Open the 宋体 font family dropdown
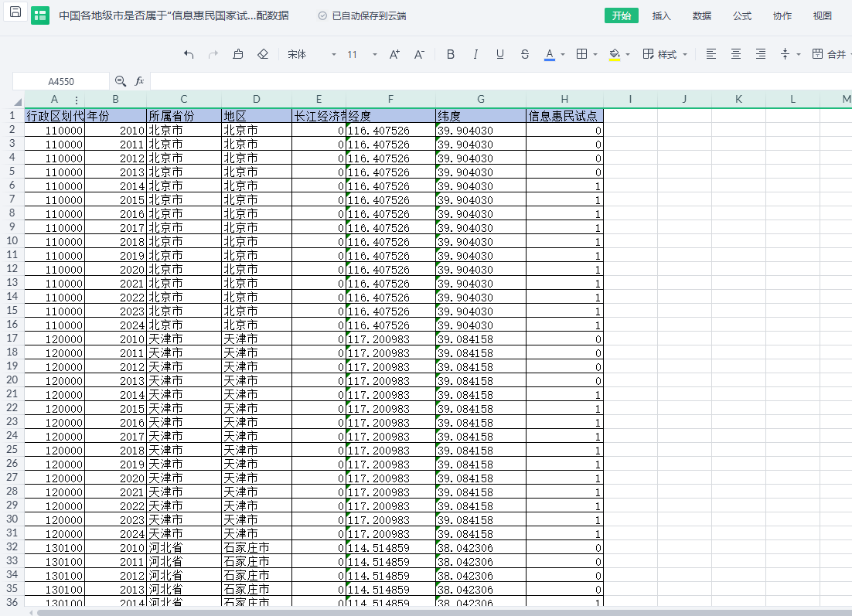This screenshot has width=852, height=616. 312,54
